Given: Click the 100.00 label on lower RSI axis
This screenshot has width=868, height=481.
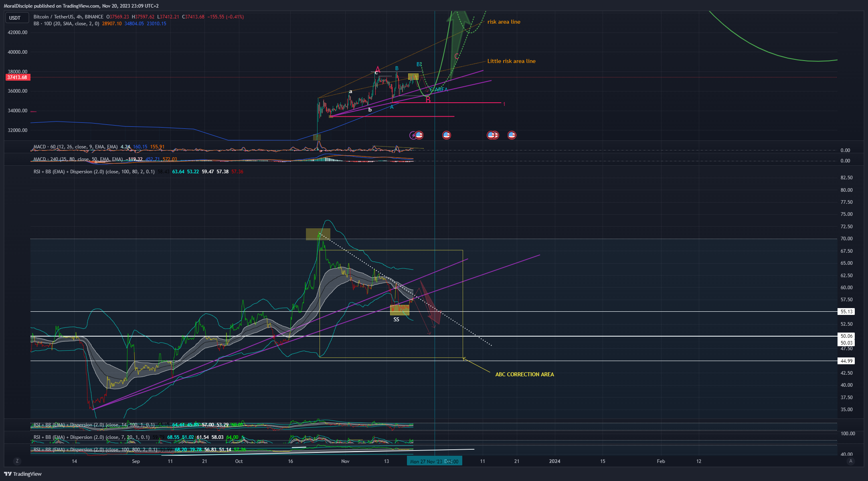Looking at the screenshot, I should point(848,434).
